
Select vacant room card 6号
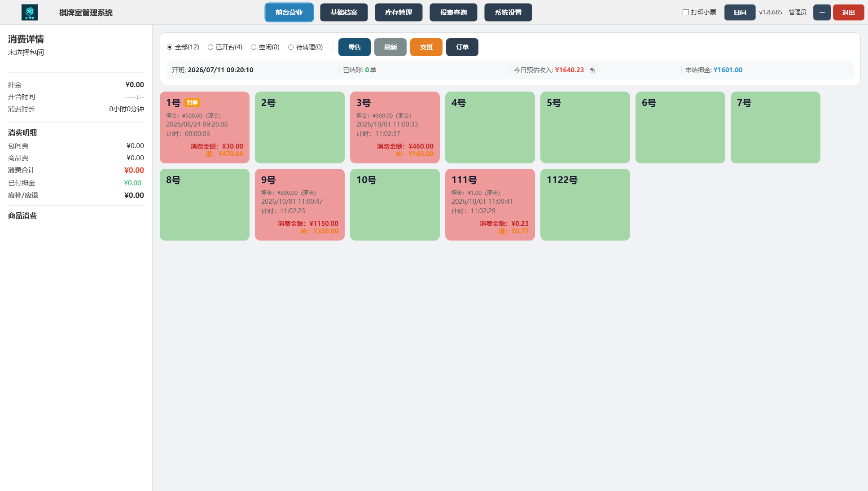680,127
